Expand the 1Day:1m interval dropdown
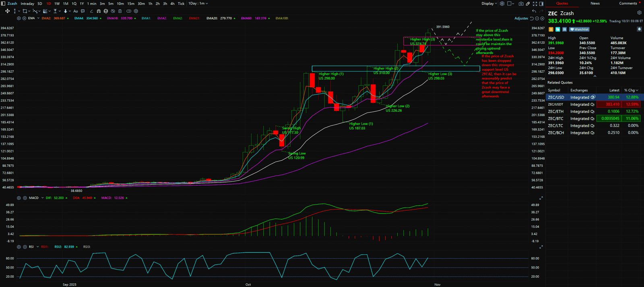 pos(198,4)
